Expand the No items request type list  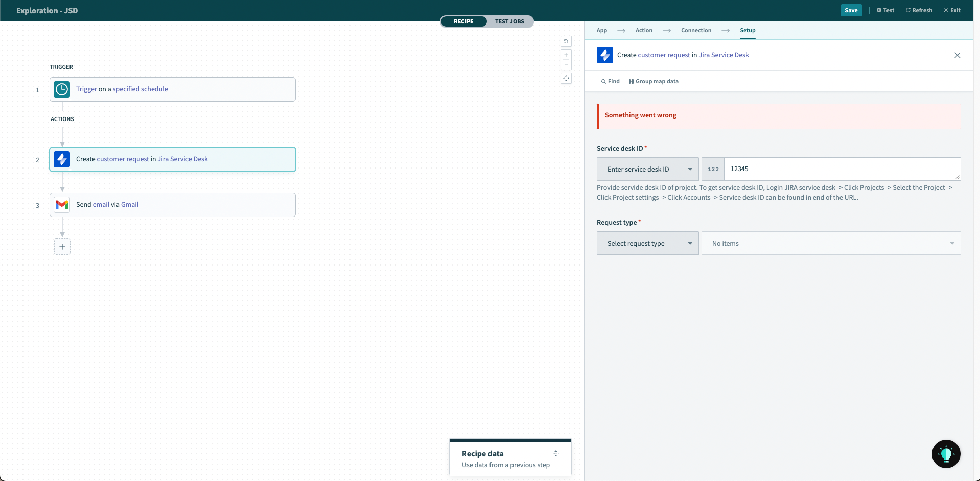pyautogui.click(x=831, y=243)
